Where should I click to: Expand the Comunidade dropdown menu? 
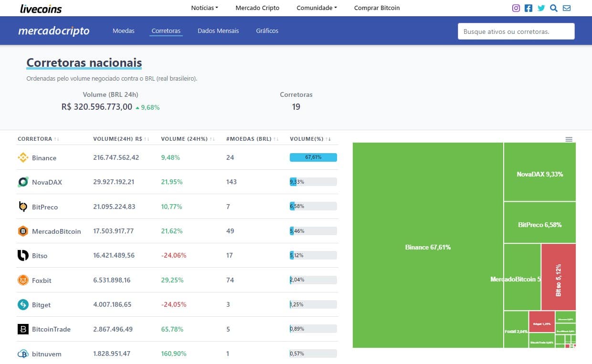coord(317,8)
